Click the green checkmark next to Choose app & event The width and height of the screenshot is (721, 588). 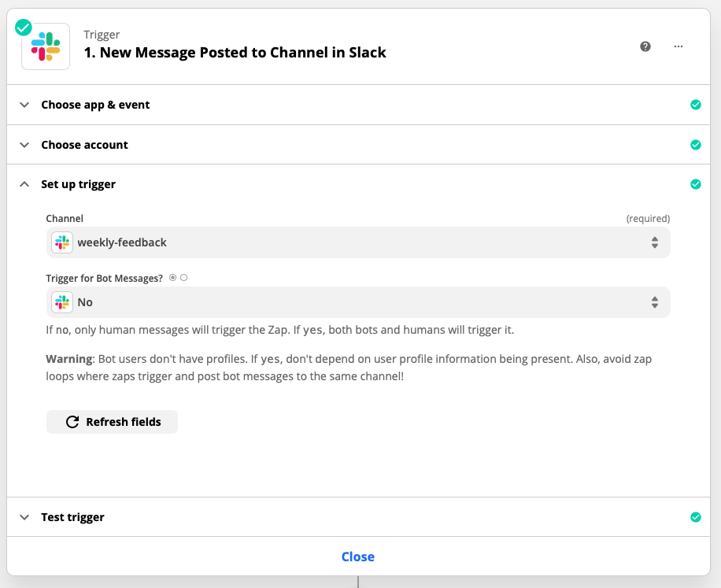coord(695,105)
